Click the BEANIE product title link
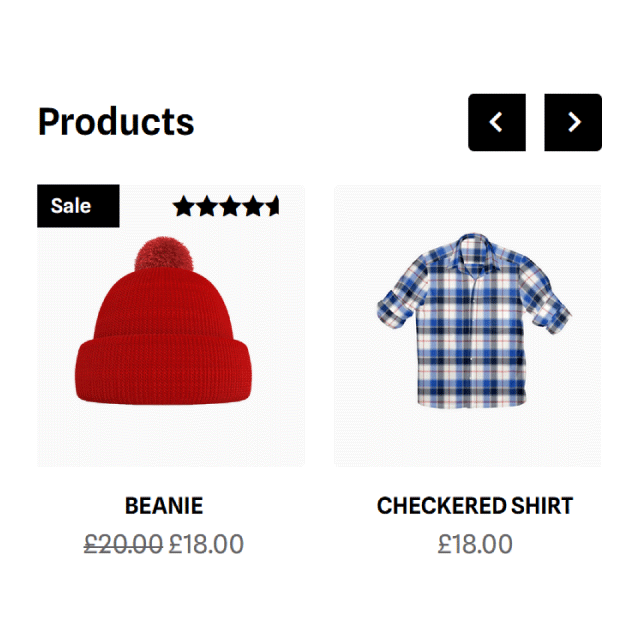The width and height of the screenshot is (640, 640). [x=164, y=506]
